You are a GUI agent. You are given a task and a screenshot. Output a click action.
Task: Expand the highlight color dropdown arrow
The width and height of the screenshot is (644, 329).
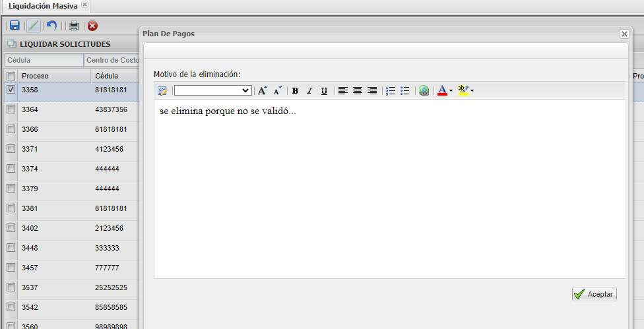(472, 91)
